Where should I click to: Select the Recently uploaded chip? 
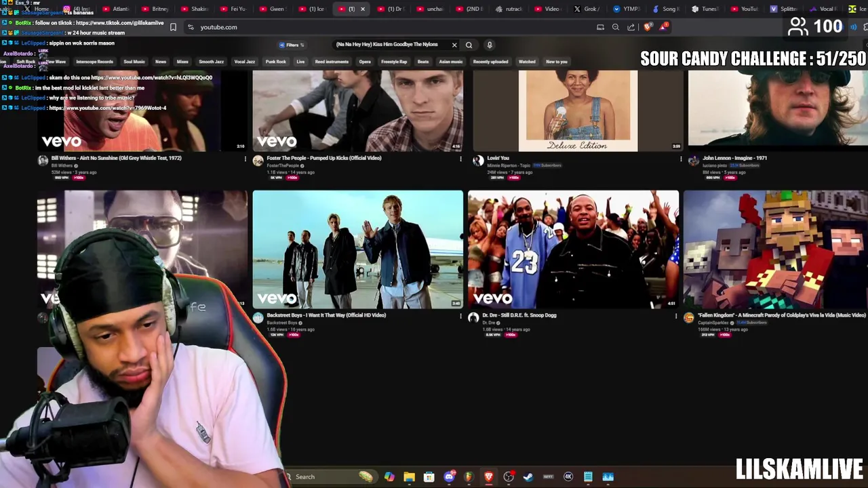[491, 62]
